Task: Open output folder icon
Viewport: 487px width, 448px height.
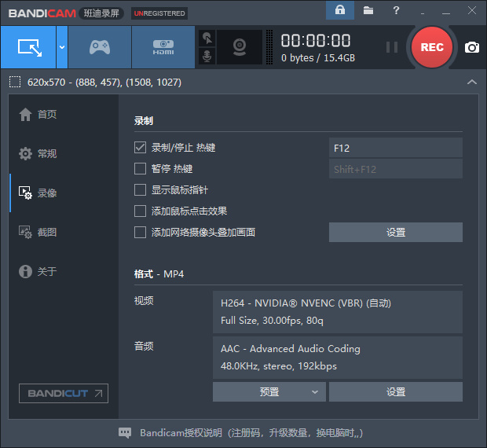Action: click(x=368, y=10)
